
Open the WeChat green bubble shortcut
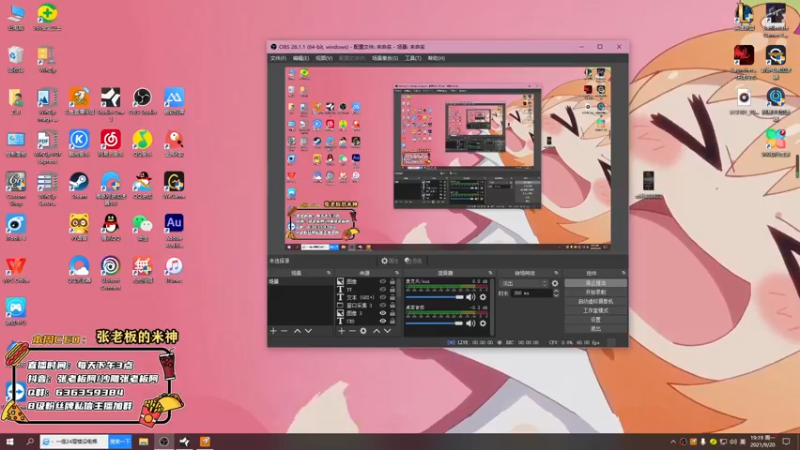pyautogui.click(x=142, y=228)
